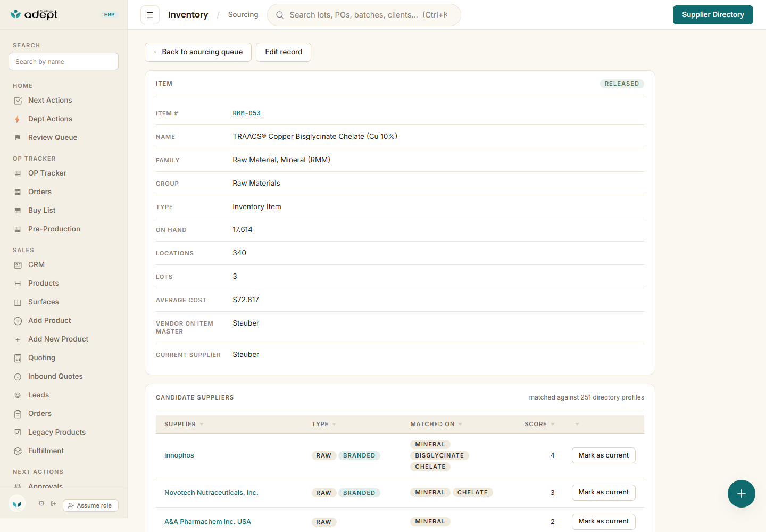Click the grid icon beside Orders under OP Tracker

[x=18, y=192]
